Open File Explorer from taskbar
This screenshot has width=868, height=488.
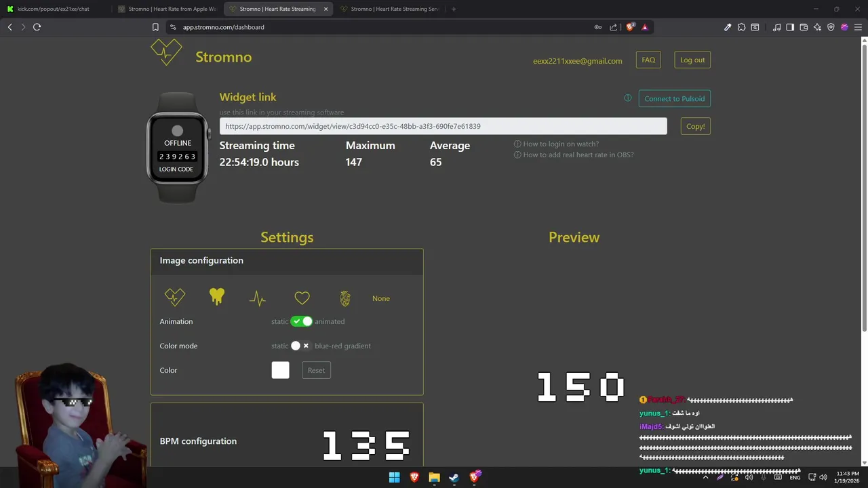click(x=434, y=477)
